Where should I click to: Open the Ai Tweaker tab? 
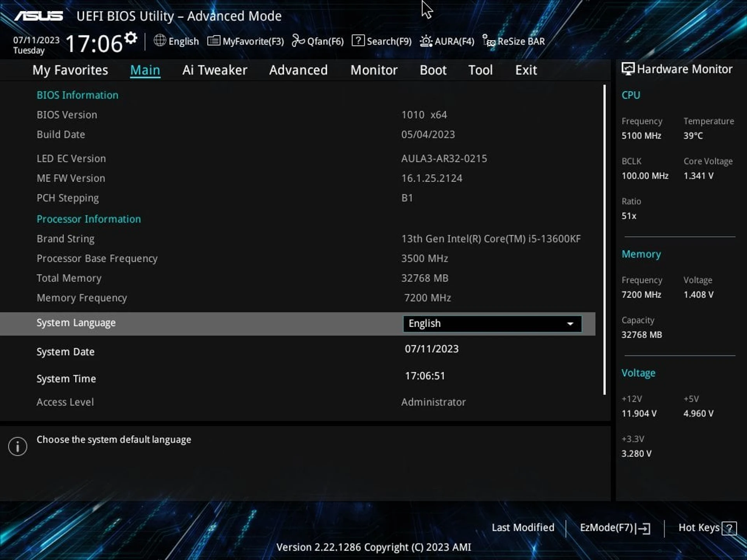pyautogui.click(x=215, y=70)
